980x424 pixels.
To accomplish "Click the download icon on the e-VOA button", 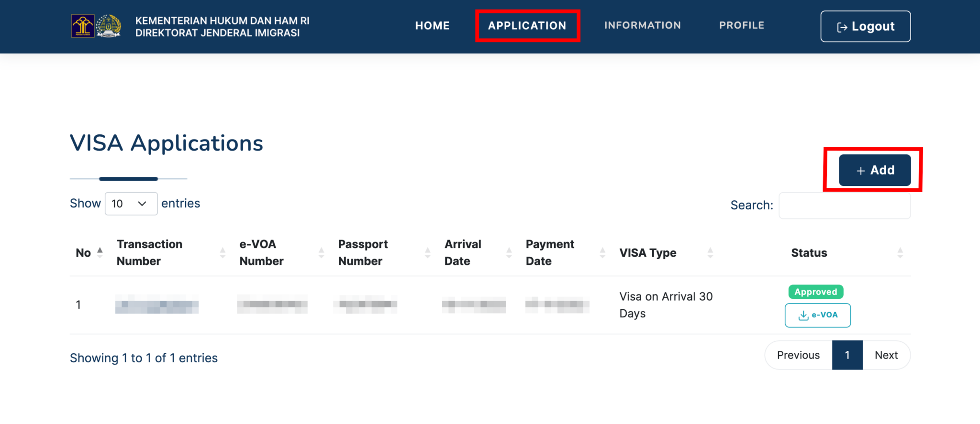I will (x=802, y=315).
